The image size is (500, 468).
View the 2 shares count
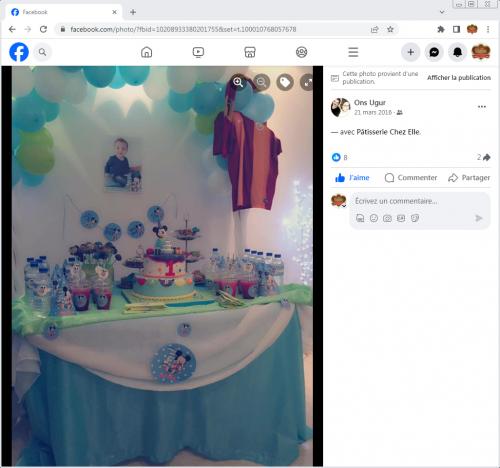click(483, 157)
